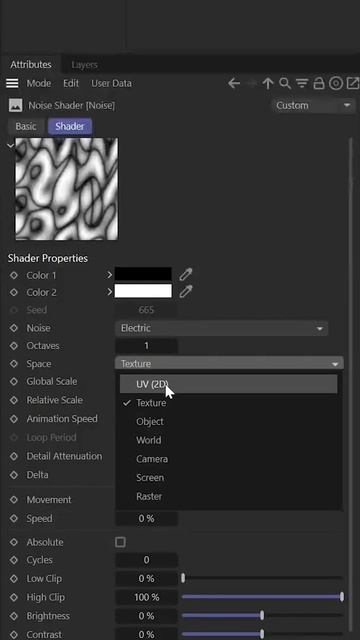Toggle keyframe diamond for Octaves
The width and height of the screenshot is (360, 640).
(14, 346)
